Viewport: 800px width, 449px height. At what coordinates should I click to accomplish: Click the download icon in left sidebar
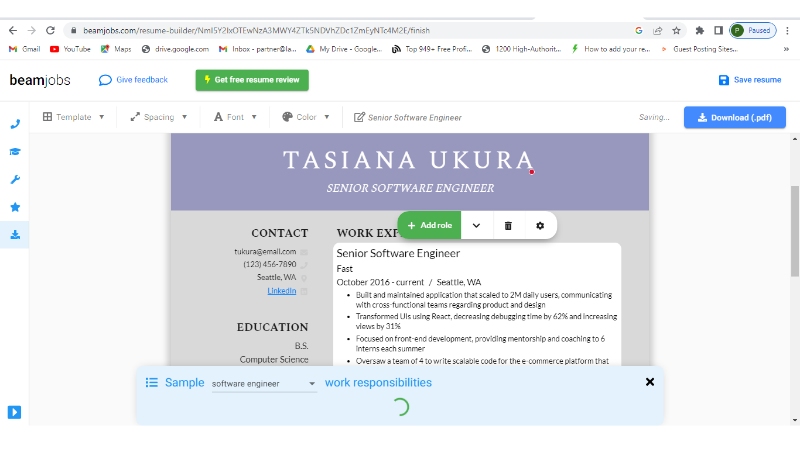(15, 235)
